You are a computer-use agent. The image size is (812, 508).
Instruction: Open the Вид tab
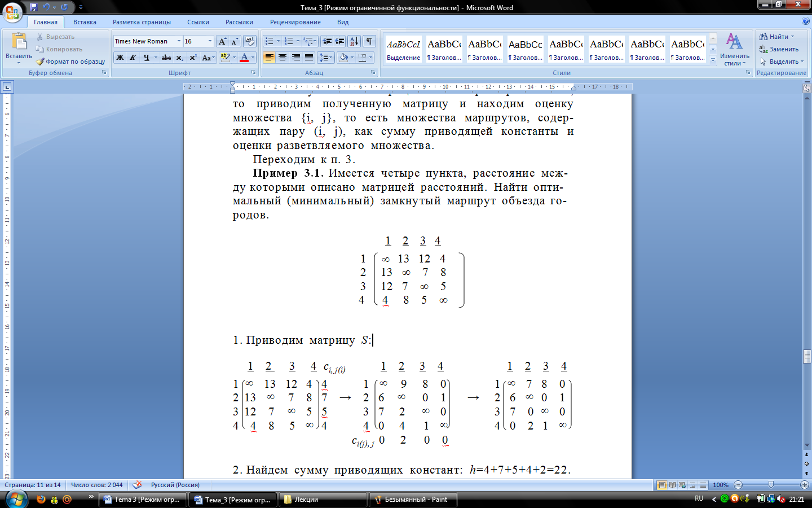point(343,22)
